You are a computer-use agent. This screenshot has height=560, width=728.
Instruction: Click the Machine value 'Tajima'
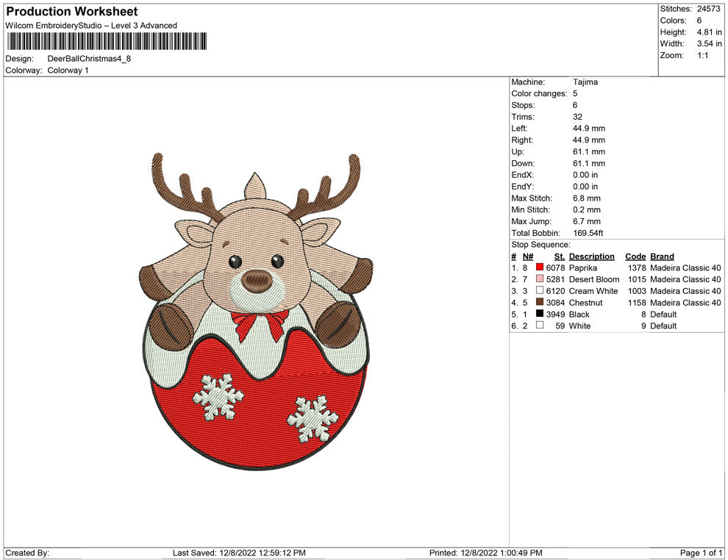[x=585, y=82]
